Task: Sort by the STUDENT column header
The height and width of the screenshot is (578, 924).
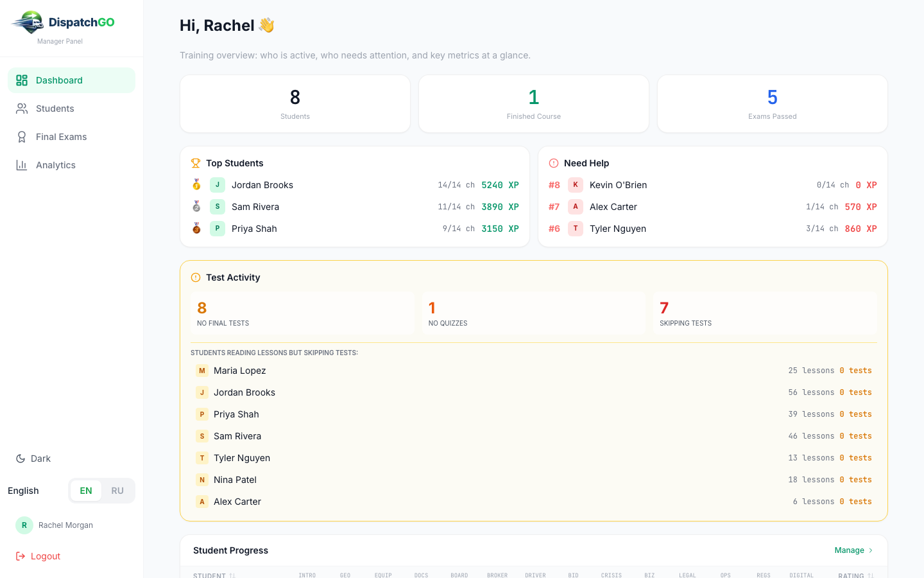Action: (214, 575)
